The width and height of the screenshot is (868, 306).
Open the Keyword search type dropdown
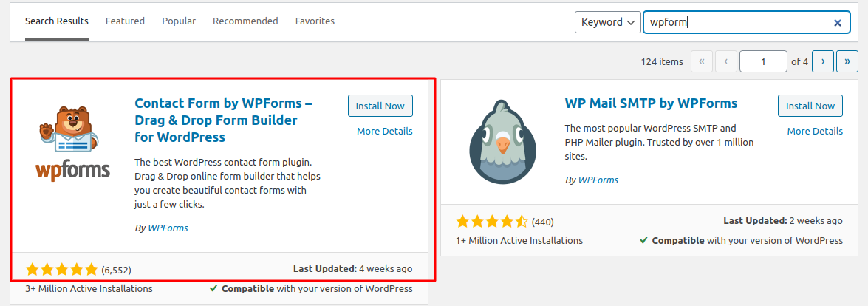tap(607, 22)
